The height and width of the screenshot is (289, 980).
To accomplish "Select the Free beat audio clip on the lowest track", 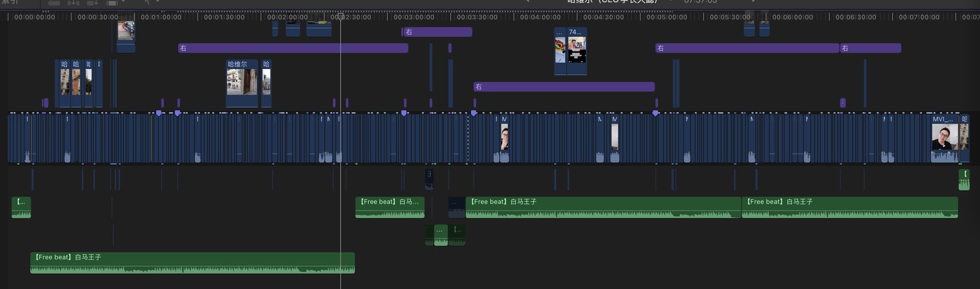I will click(192, 262).
